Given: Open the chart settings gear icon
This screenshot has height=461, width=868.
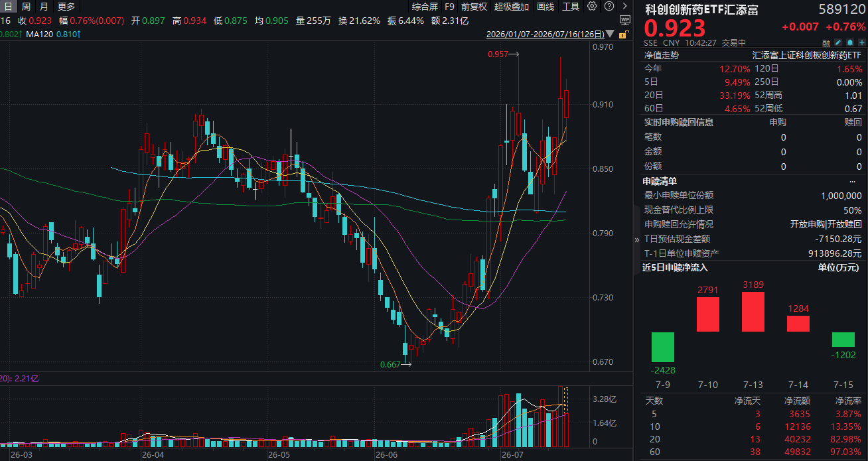Looking at the screenshot, I should (592, 6).
